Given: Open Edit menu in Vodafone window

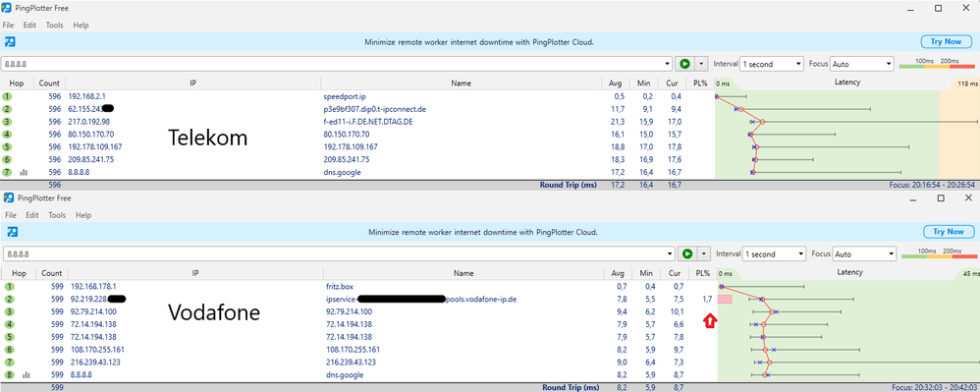Looking at the screenshot, I should pos(31,215).
